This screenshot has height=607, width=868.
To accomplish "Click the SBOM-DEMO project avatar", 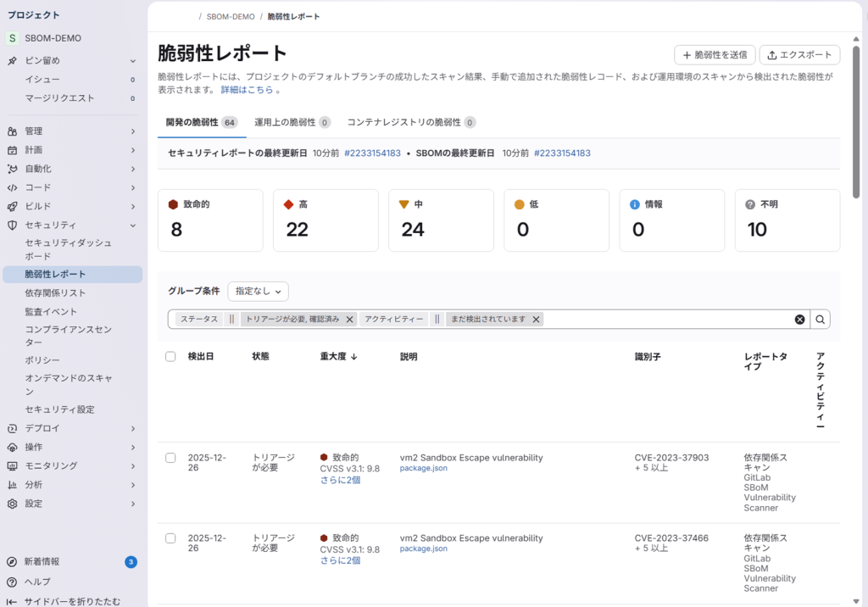I will pyautogui.click(x=12, y=38).
